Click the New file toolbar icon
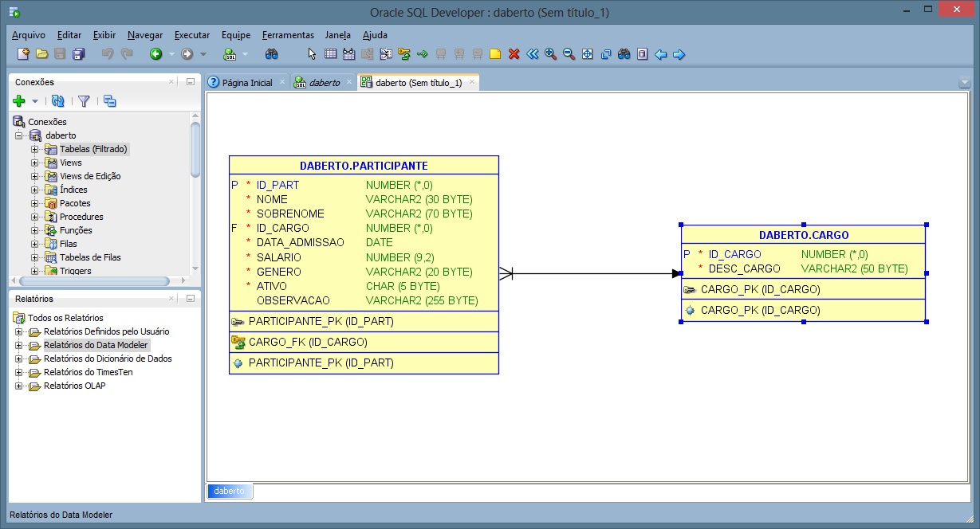980x529 pixels. coord(23,54)
